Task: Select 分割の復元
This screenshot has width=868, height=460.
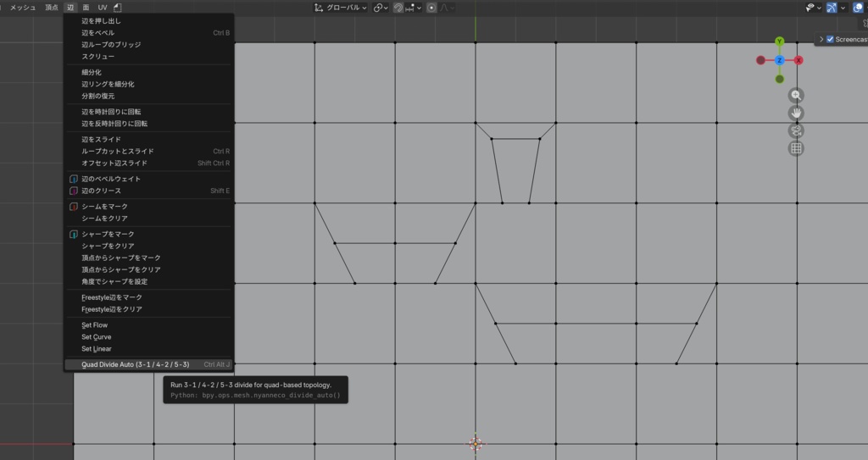Action: pos(149,97)
